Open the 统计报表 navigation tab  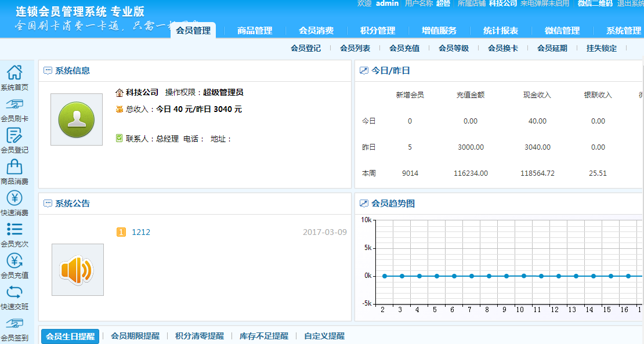pyautogui.click(x=501, y=31)
